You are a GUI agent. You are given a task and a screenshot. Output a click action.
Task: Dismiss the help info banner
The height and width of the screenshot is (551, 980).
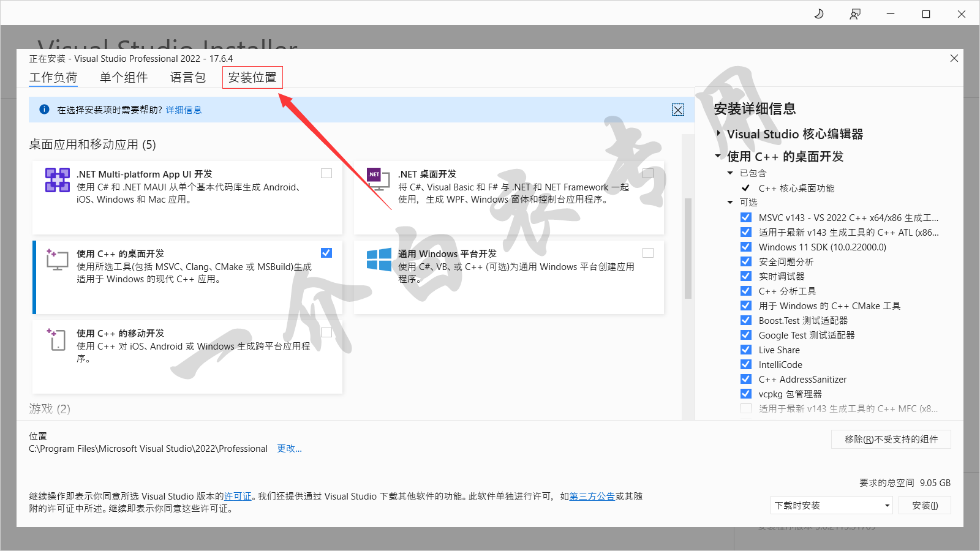click(x=678, y=110)
